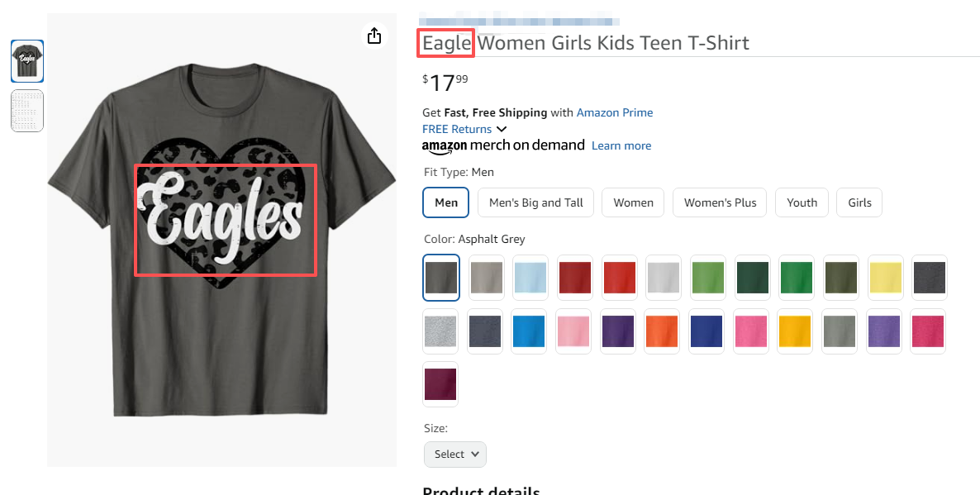Select the Women's Plus fit type
980x495 pixels.
[x=720, y=202]
